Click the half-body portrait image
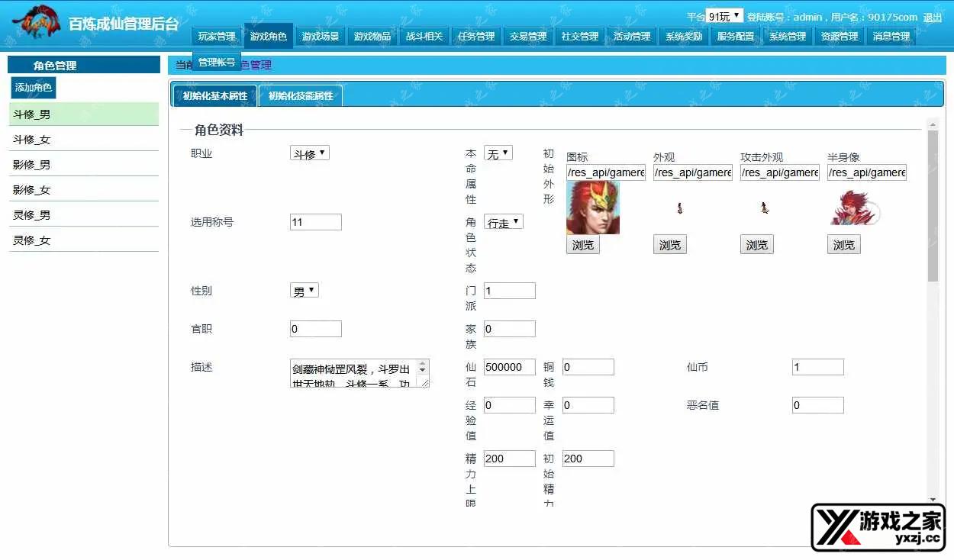Screen dimensions: 954x560 tap(853, 208)
